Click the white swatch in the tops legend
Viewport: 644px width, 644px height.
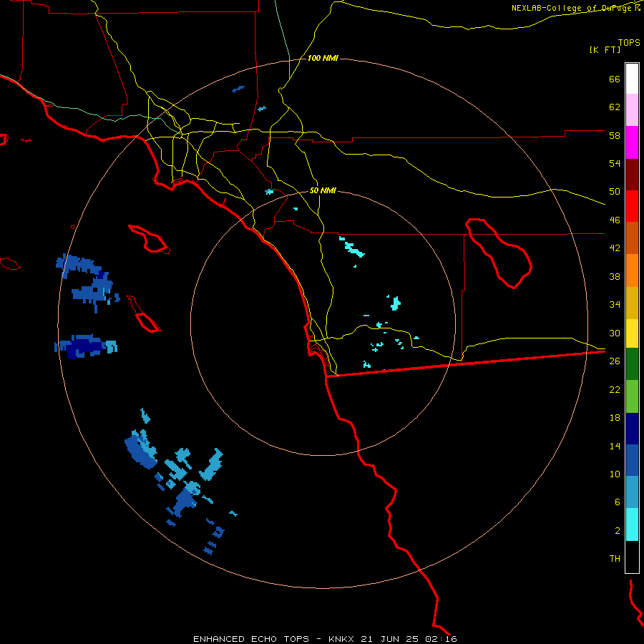click(x=632, y=79)
